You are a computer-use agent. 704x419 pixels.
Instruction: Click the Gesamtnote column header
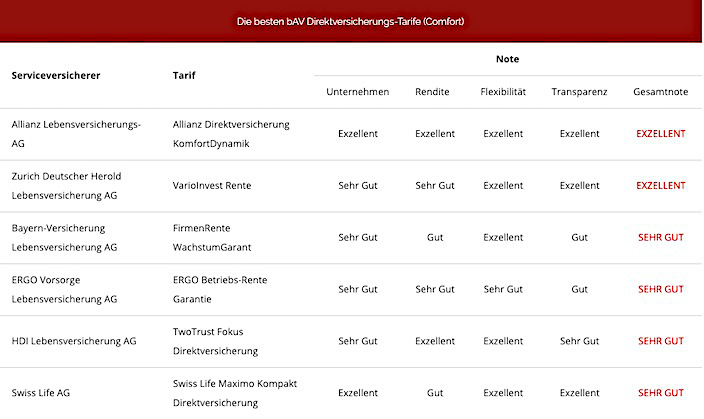[x=660, y=92]
